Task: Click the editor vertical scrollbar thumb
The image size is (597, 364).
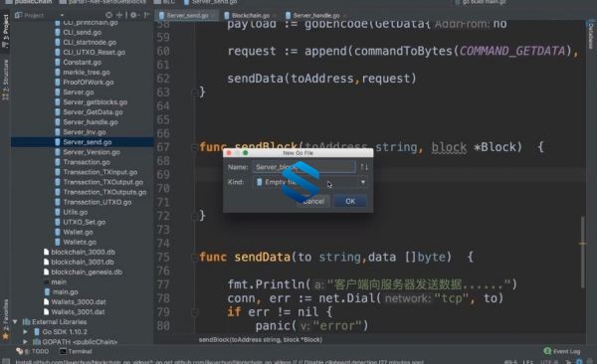Action: coord(582,252)
